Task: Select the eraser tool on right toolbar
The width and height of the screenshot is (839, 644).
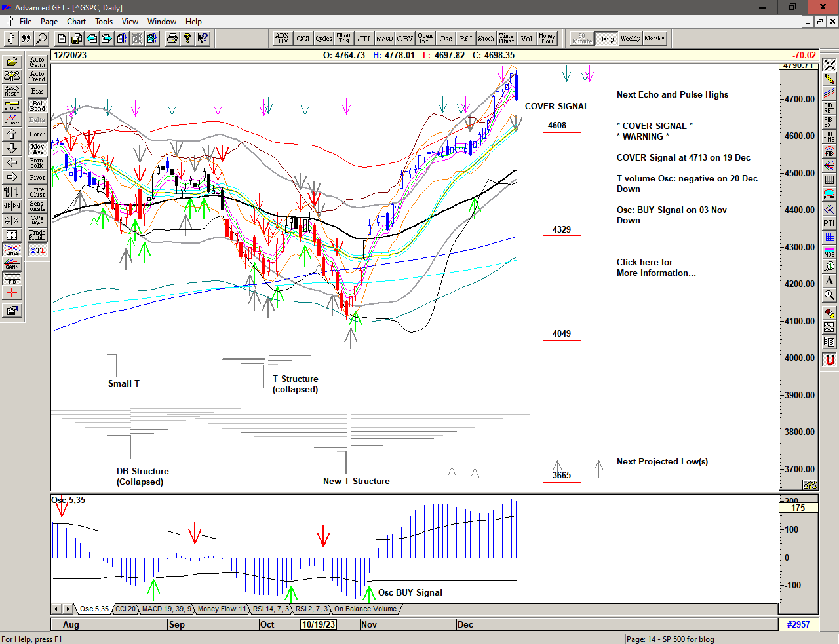Action: pyautogui.click(x=829, y=313)
